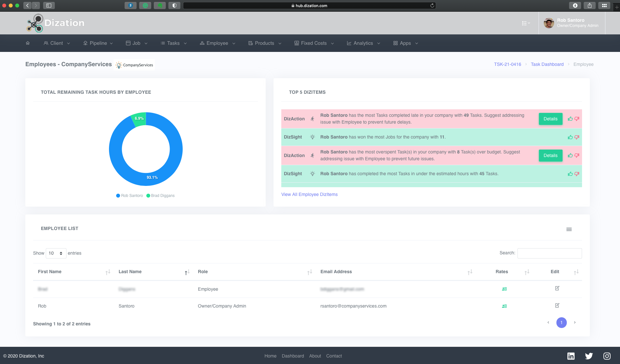Open Rates icon for the Employee role row
Screen dimensions: 620x364
pos(504,289)
